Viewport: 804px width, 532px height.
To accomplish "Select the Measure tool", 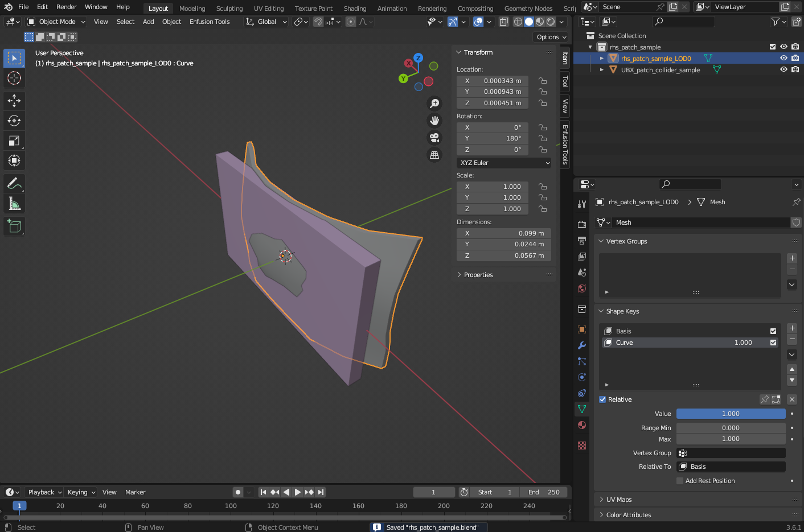I will coord(14,204).
